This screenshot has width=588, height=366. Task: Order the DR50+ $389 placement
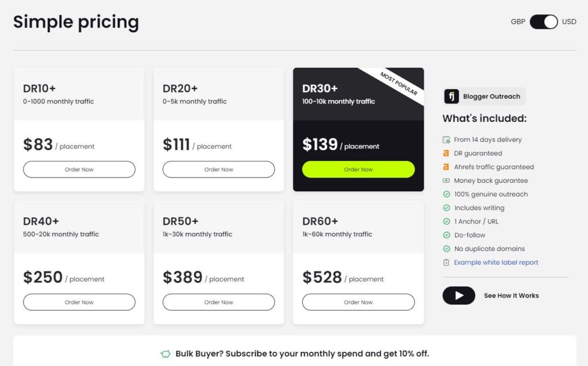(219, 302)
